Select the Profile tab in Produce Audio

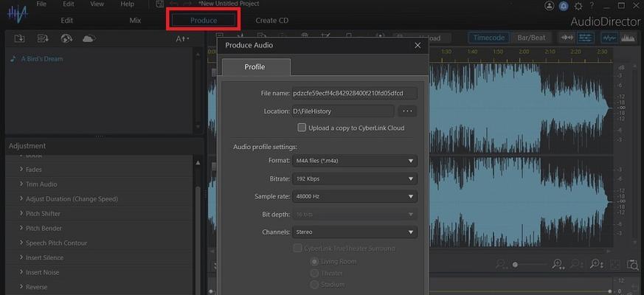coord(256,67)
